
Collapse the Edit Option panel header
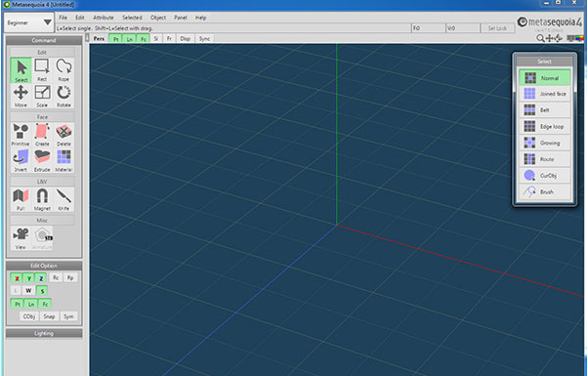44,266
